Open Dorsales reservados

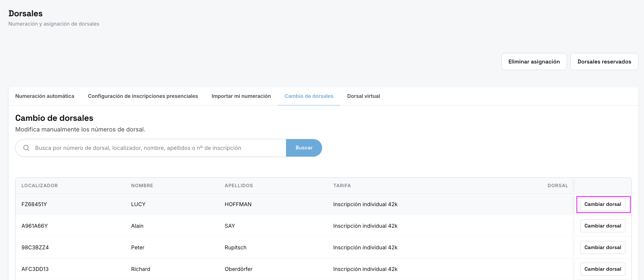coord(604,62)
